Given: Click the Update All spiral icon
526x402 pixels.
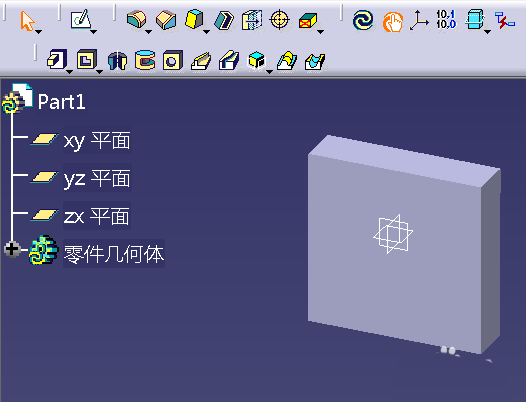Looking at the screenshot, I should click(363, 20).
